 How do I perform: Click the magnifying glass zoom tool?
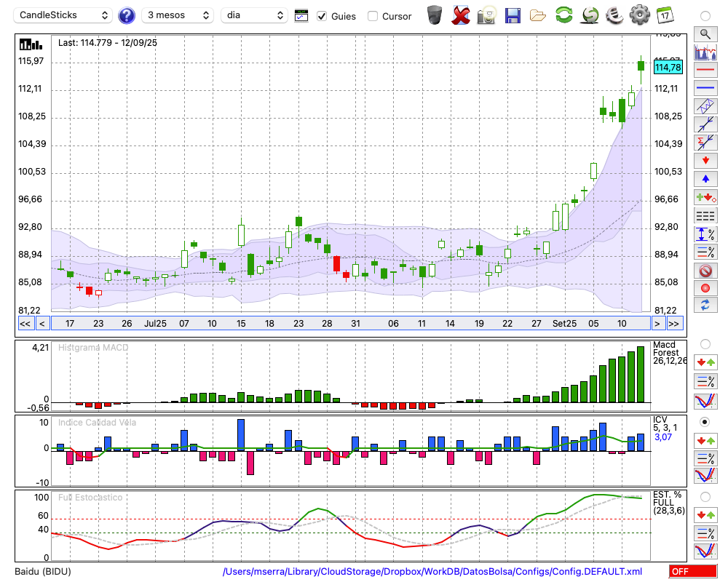pos(705,34)
